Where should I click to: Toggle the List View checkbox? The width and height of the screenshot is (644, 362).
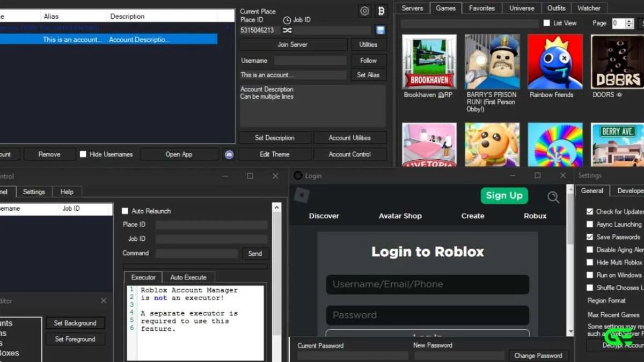546,23
